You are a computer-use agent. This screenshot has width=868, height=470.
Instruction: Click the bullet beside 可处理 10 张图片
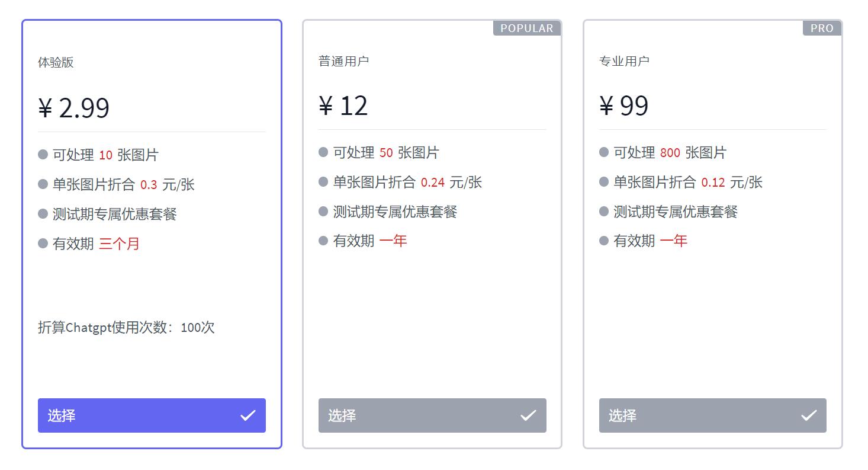click(x=43, y=155)
